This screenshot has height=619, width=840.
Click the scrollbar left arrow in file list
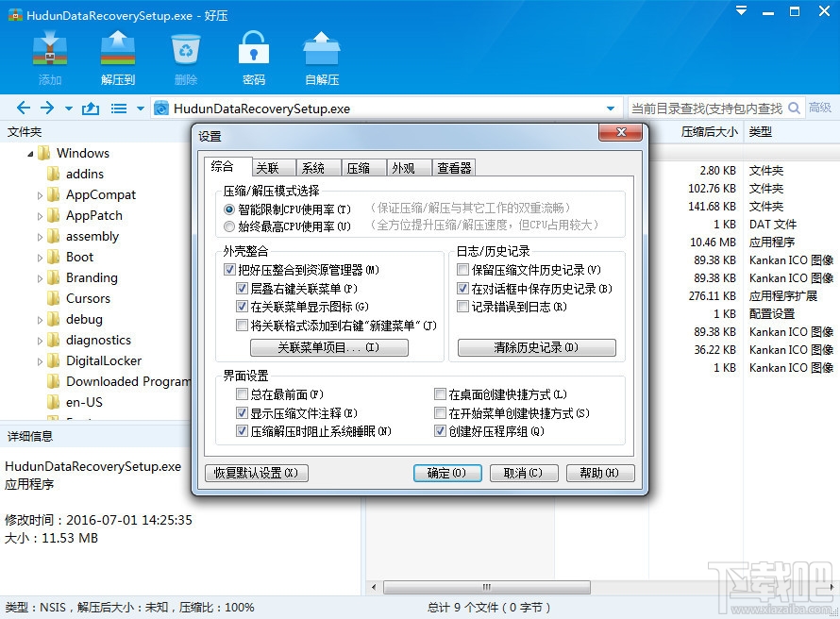point(374,588)
